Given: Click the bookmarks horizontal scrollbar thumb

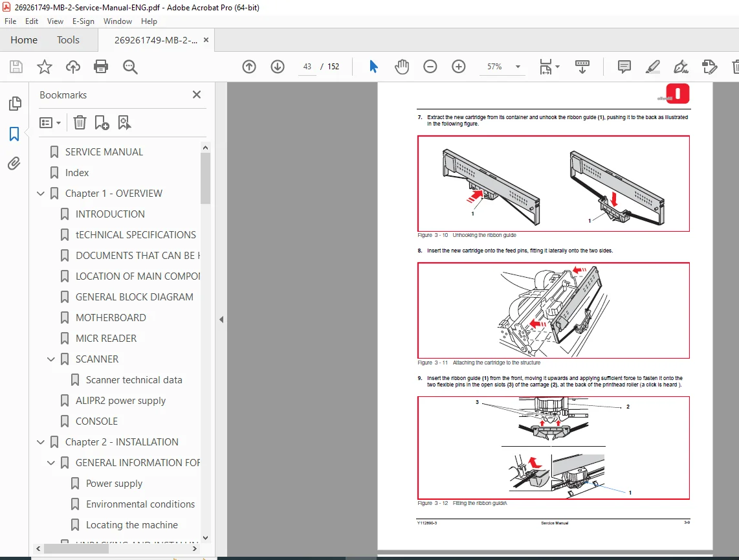Looking at the screenshot, I should tap(76, 549).
